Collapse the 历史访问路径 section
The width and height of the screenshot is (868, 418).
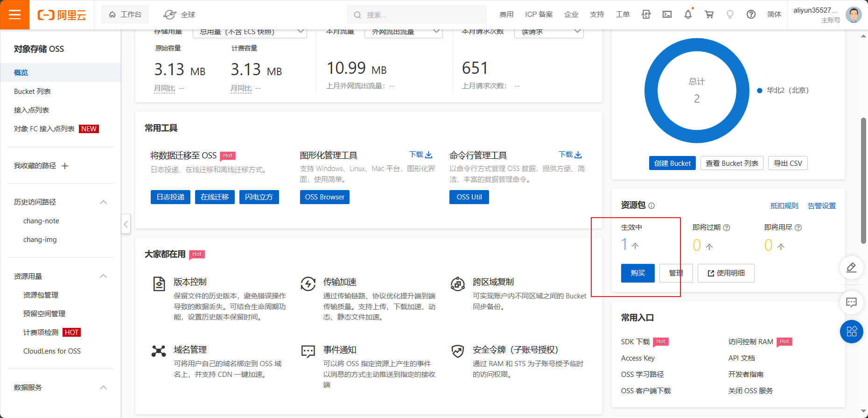point(104,202)
